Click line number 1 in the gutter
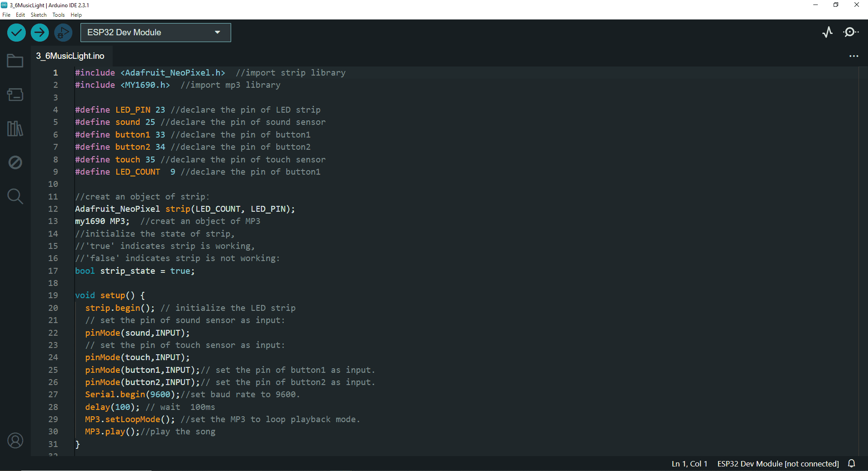The image size is (868, 471). tap(56, 73)
